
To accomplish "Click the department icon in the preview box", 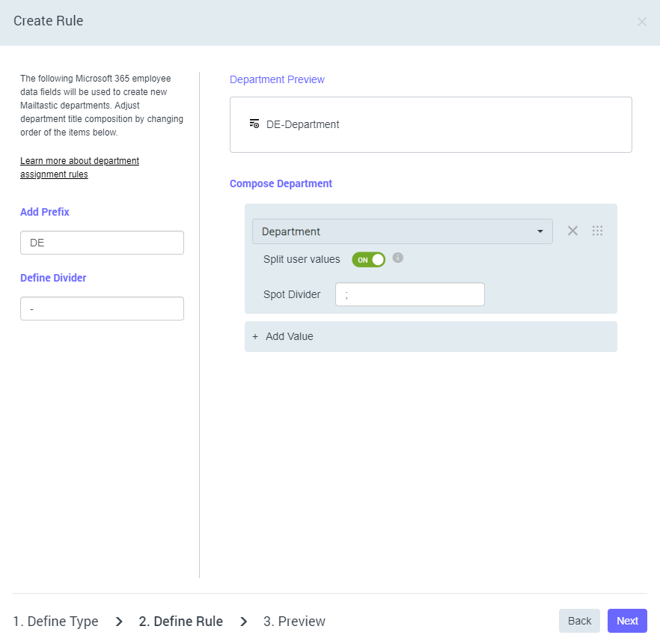I will point(254,124).
